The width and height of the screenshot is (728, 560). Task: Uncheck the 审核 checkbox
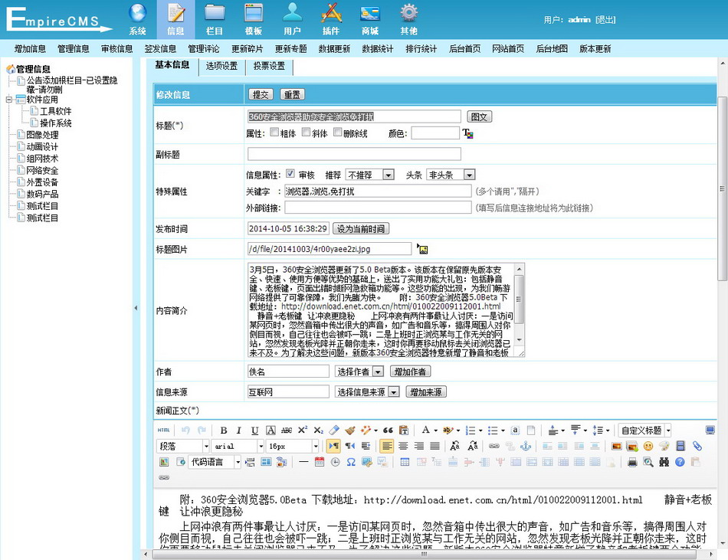[290, 174]
